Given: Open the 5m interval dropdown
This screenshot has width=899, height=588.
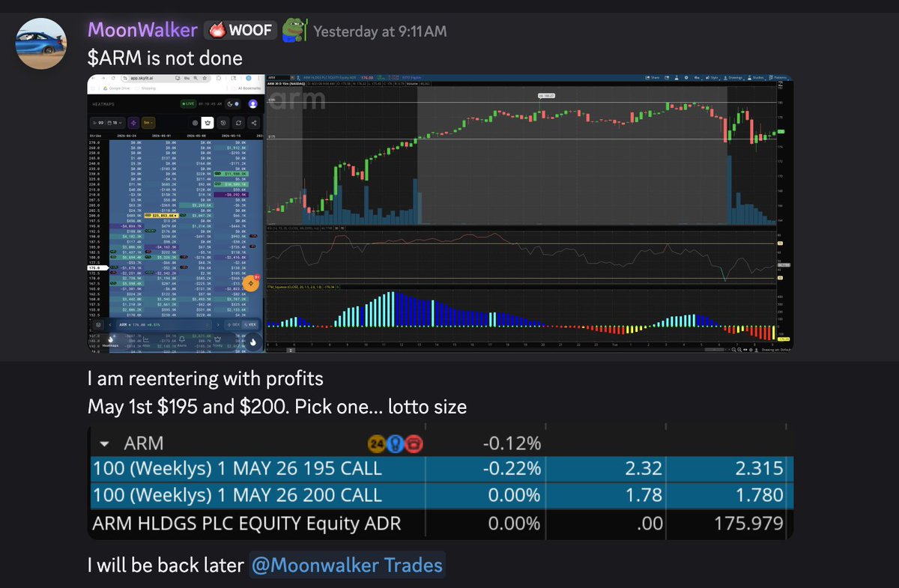Looking at the screenshot, I should pos(148,123).
